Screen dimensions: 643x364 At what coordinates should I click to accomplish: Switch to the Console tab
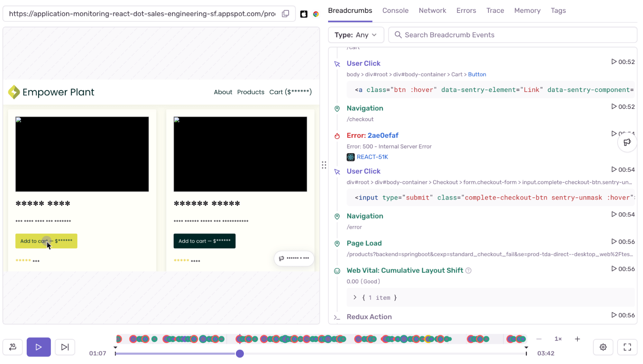pos(395,10)
